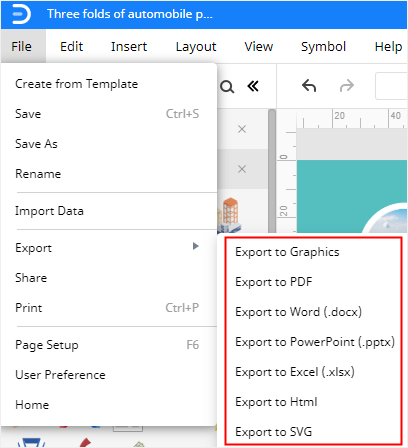The width and height of the screenshot is (408, 448).
Task: Open the Layout menu
Action: (x=196, y=47)
